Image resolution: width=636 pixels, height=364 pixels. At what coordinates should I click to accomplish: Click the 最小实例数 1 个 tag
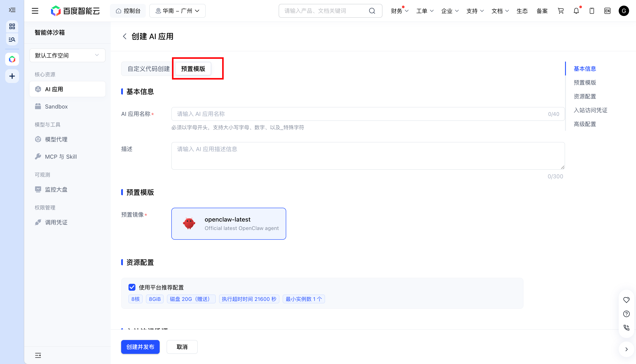304,299
